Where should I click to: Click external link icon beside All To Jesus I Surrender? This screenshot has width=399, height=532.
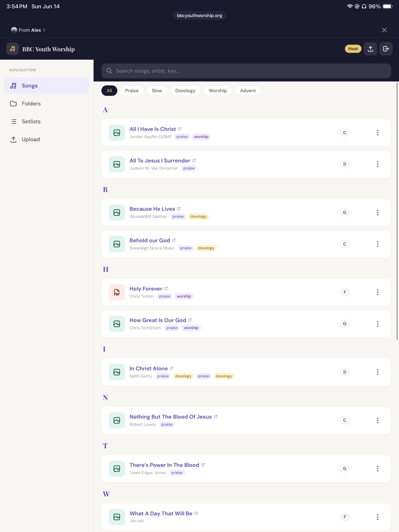[194, 160]
